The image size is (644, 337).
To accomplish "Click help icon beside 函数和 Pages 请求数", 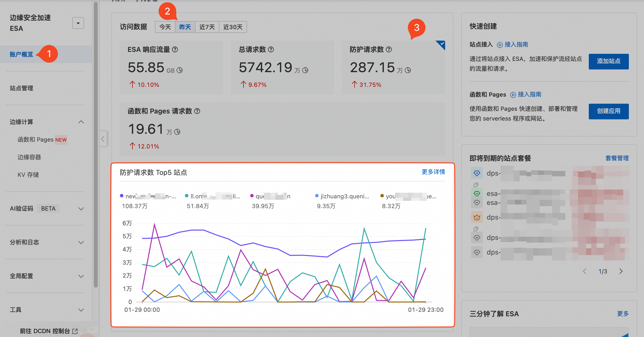I will pyautogui.click(x=197, y=111).
